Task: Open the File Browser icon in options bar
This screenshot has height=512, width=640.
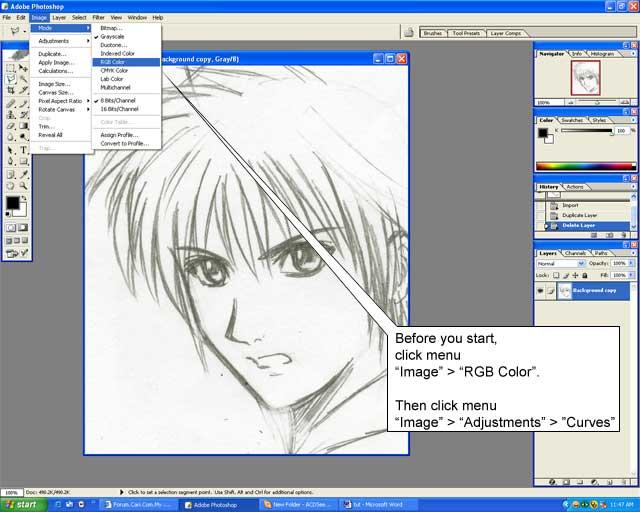Action: click(x=409, y=33)
